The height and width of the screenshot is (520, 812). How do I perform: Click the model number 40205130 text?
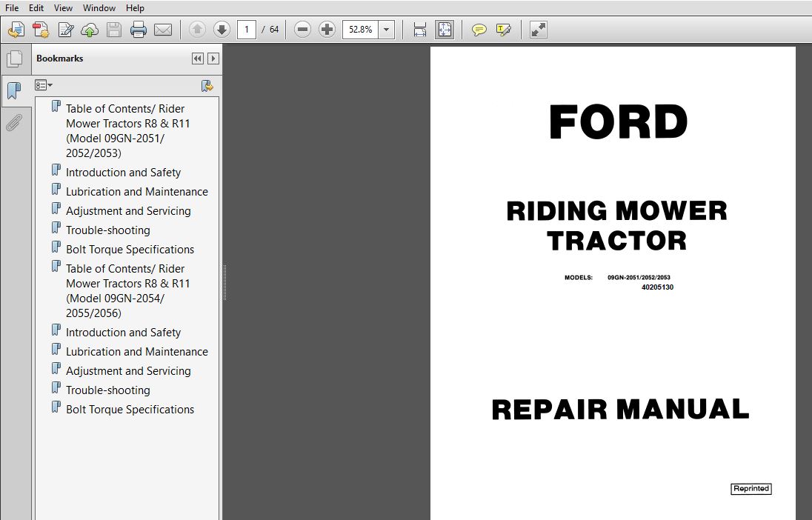(x=657, y=287)
